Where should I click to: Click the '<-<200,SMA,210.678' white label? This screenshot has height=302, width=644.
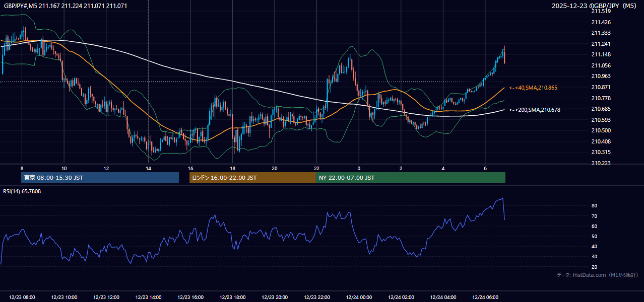pyautogui.click(x=535, y=109)
